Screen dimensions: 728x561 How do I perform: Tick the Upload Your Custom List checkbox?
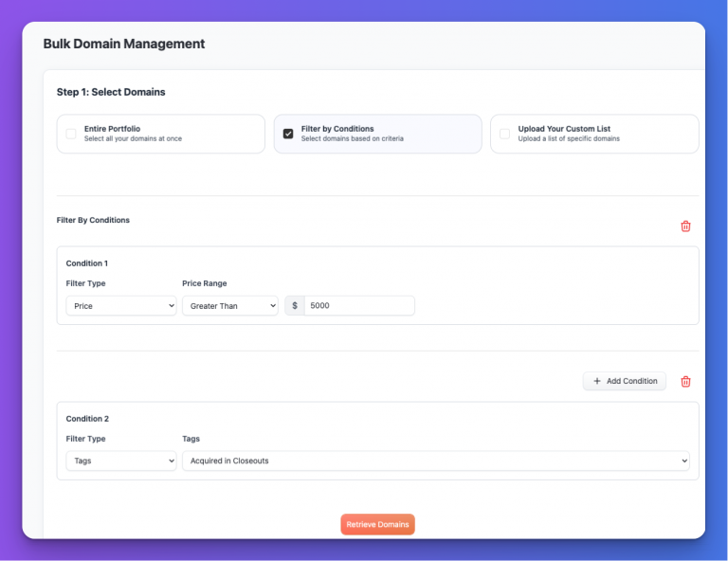(x=504, y=134)
